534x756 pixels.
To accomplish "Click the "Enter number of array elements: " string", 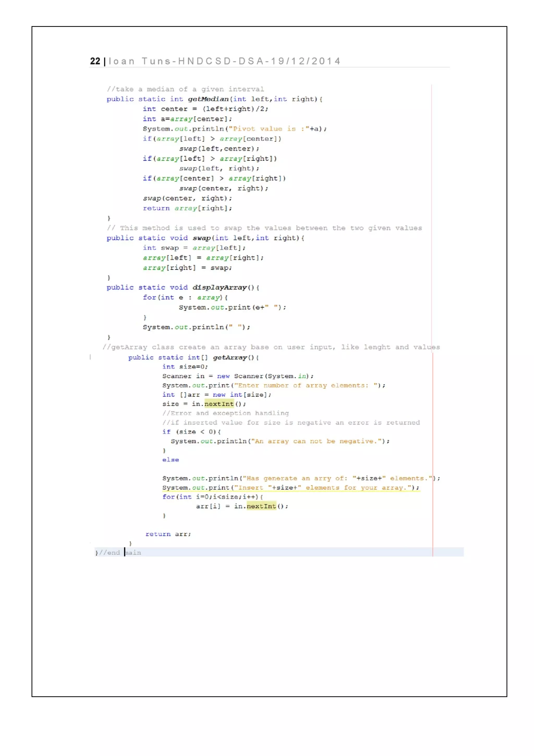I will 306,385.
